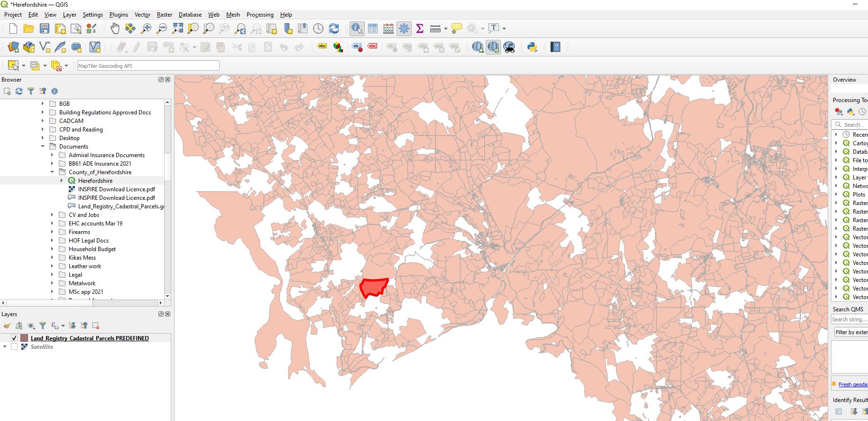Viewport: 868px width, 421px height.
Task: Remove layer icon in Layers panel
Action: (96, 326)
